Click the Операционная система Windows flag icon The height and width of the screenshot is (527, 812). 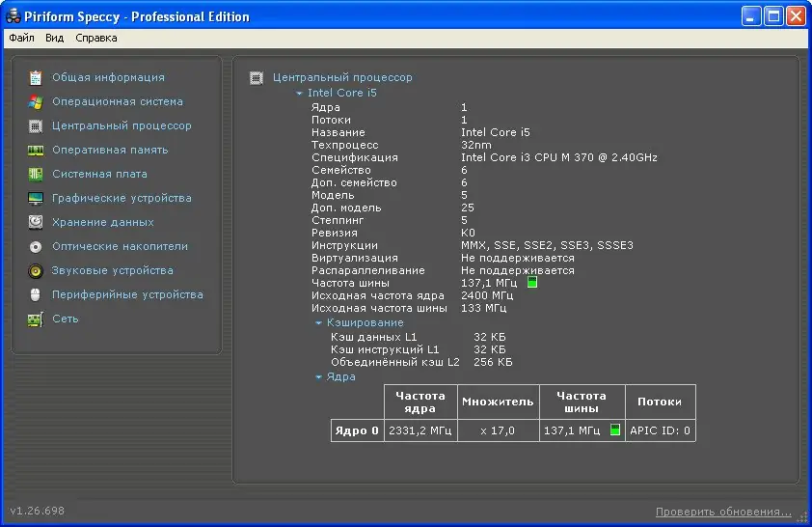(36, 102)
